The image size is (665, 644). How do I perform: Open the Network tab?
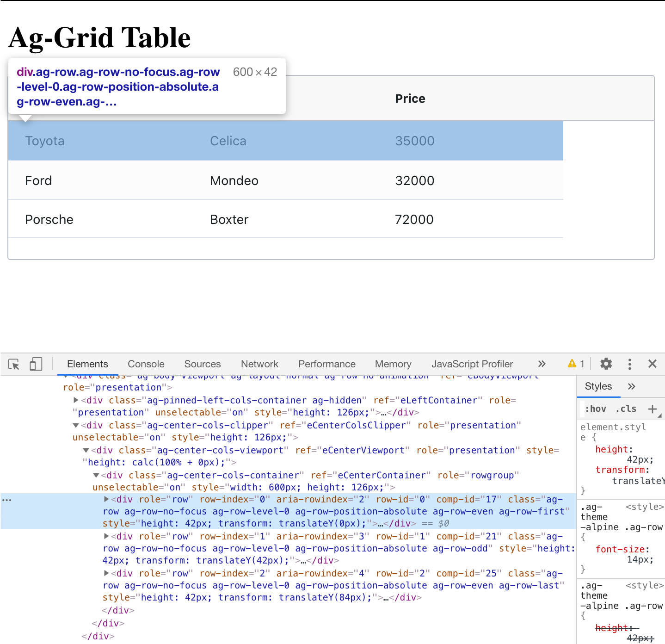pyautogui.click(x=259, y=364)
